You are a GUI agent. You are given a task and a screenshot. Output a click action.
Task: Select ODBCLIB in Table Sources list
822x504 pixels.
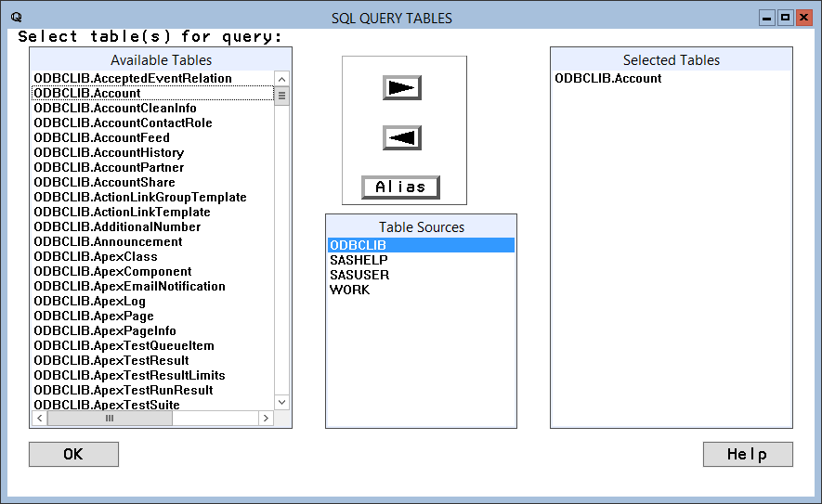(x=358, y=245)
